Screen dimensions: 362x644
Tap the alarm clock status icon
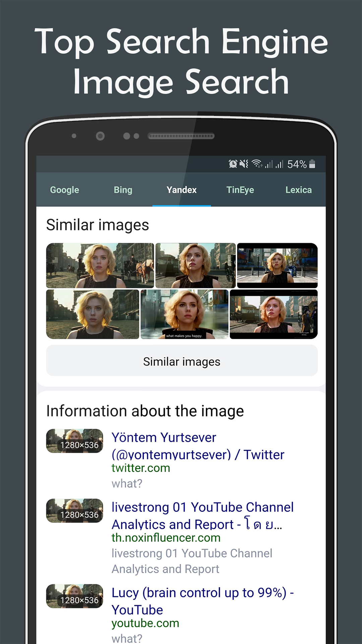(x=233, y=164)
